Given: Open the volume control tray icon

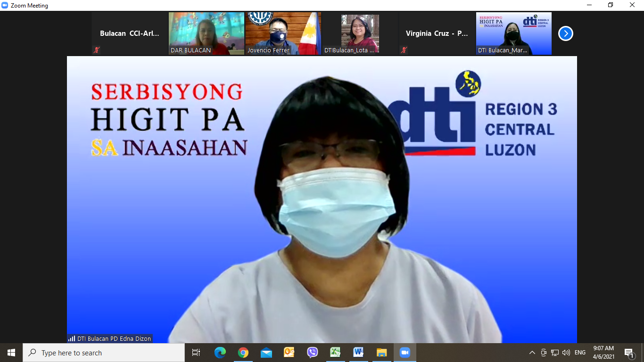Looking at the screenshot, I should pos(566,353).
